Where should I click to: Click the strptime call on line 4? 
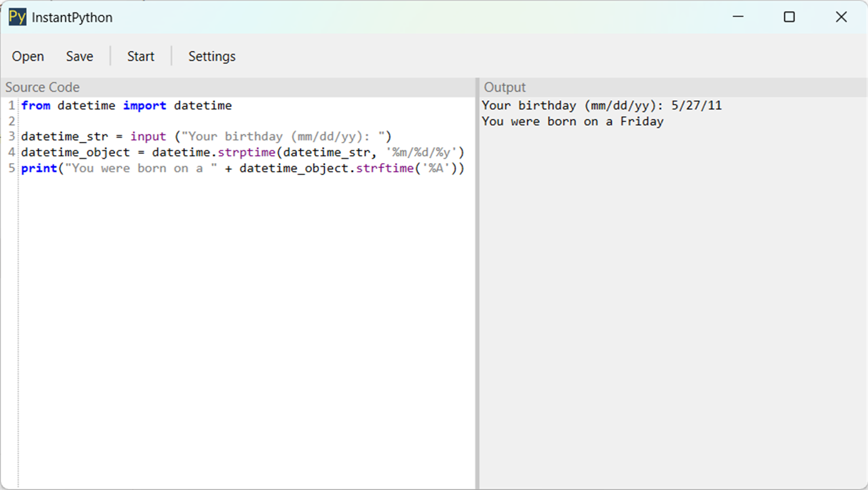[x=248, y=152]
